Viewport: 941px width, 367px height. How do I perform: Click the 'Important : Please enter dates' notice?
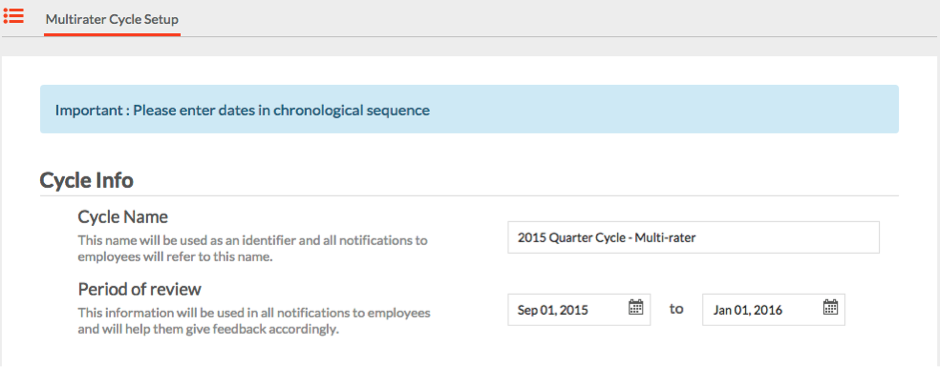coord(469,109)
